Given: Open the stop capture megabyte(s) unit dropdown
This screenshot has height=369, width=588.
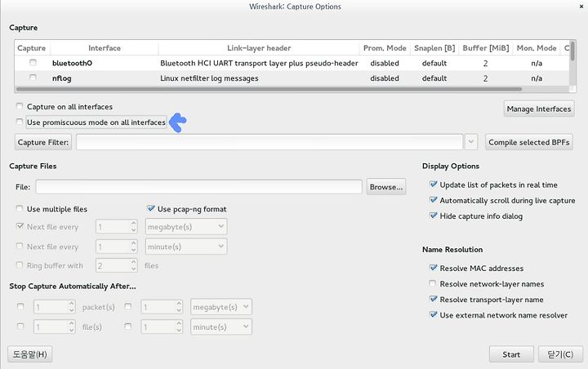Looking at the screenshot, I should tap(221, 307).
